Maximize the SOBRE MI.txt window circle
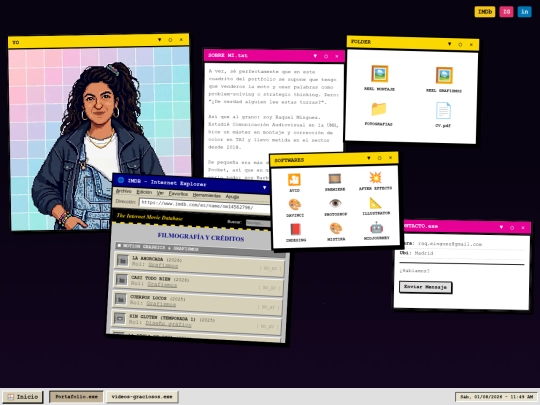This screenshot has width=540, height=405. point(326,56)
